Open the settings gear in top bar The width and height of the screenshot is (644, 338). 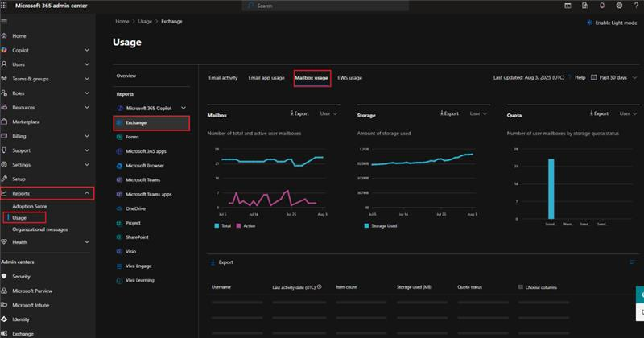click(619, 6)
